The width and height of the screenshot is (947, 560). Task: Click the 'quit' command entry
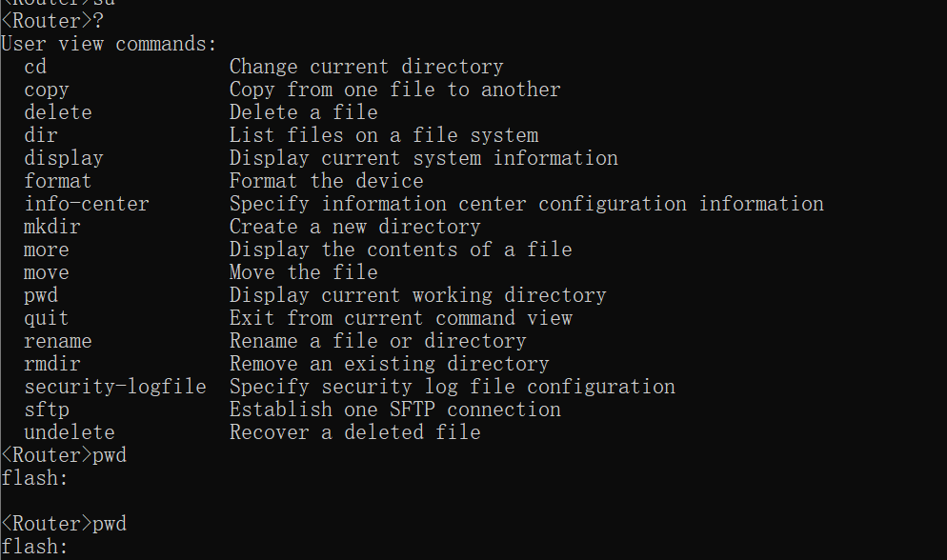(x=47, y=318)
